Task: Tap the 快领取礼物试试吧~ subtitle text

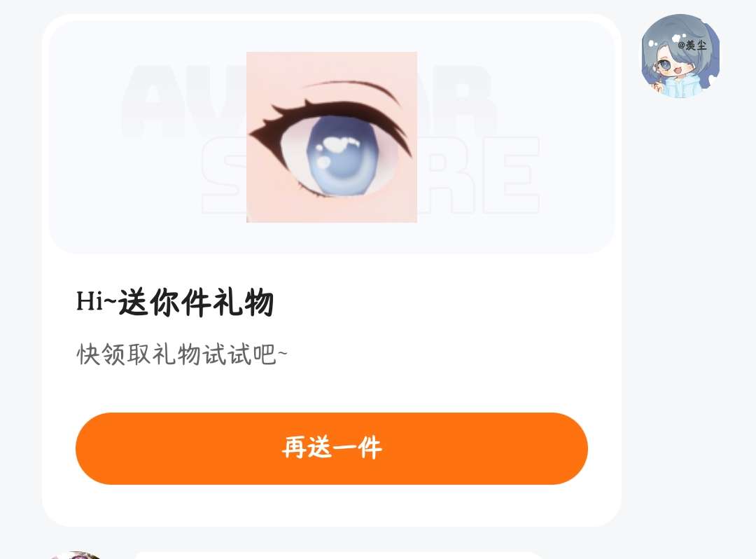Action: pos(182,354)
